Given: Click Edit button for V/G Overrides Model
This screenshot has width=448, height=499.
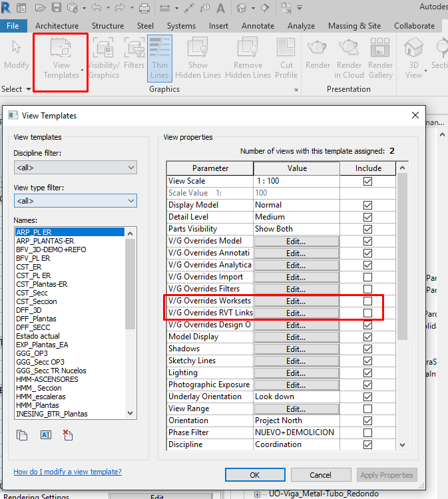Looking at the screenshot, I should [x=296, y=242].
